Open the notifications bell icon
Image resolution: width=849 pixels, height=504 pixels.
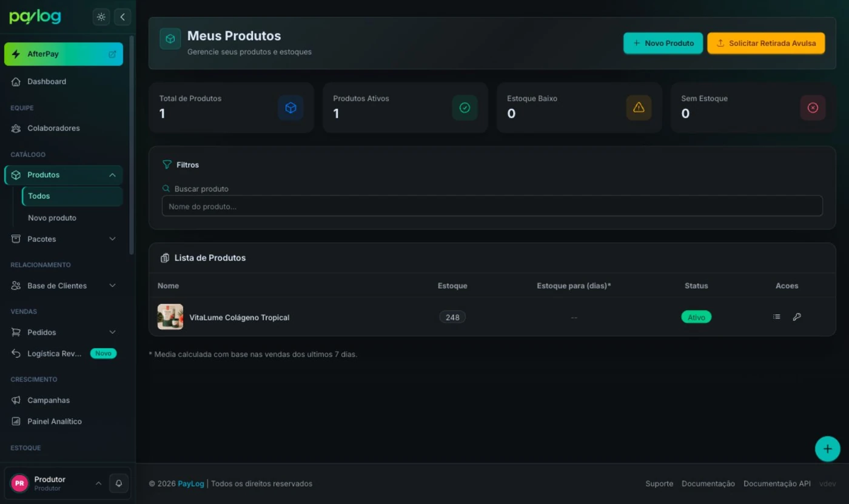point(119,483)
